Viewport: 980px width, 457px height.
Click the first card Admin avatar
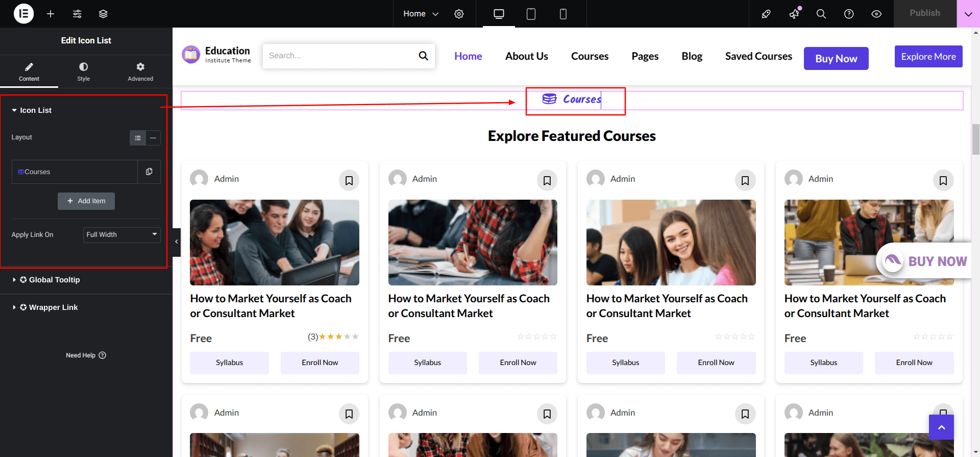click(199, 179)
